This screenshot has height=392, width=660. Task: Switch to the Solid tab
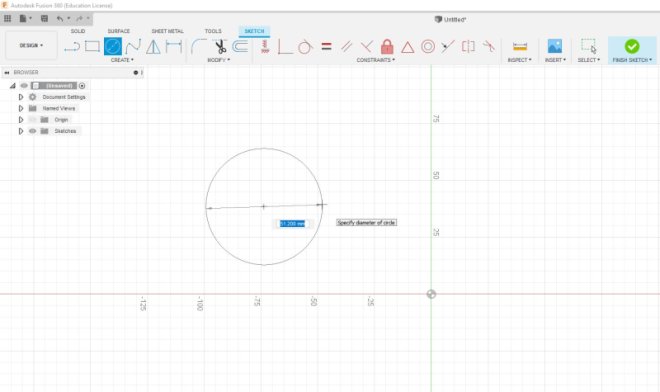click(x=78, y=31)
